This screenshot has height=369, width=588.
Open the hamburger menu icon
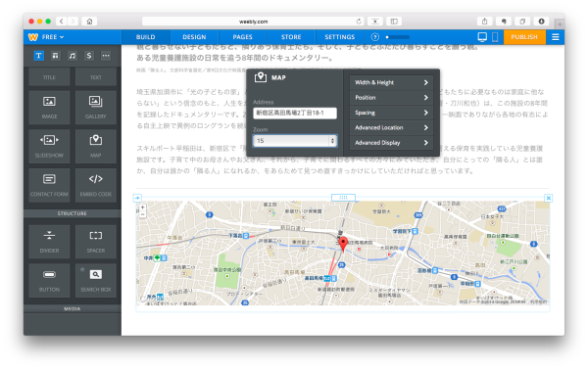coord(556,37)
